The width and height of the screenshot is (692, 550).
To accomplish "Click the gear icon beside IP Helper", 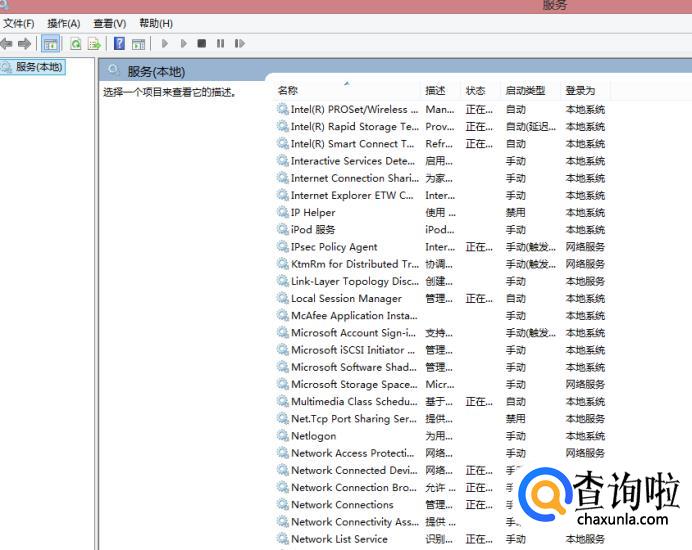I will (282, 212).
